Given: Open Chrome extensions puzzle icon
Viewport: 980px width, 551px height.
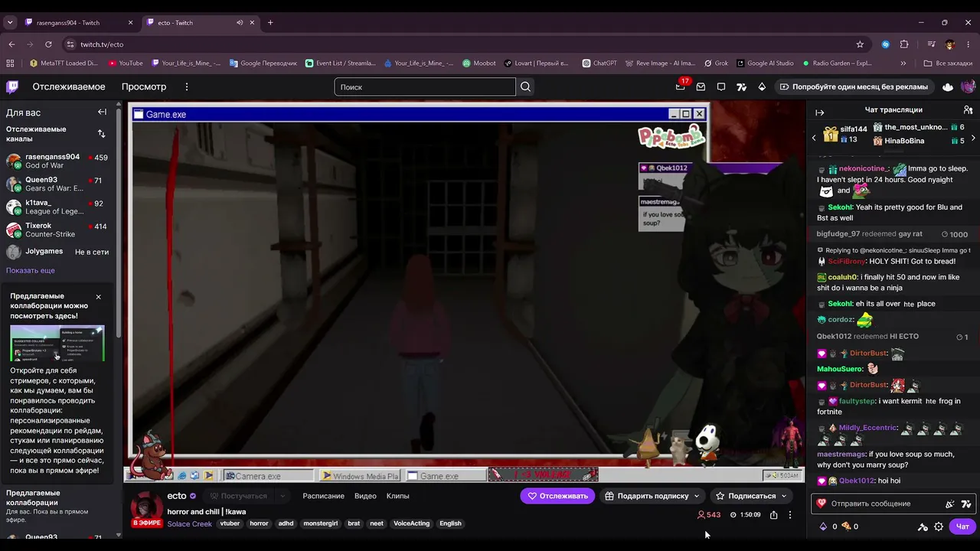Looking at the screenshot, I should (904, 44).
